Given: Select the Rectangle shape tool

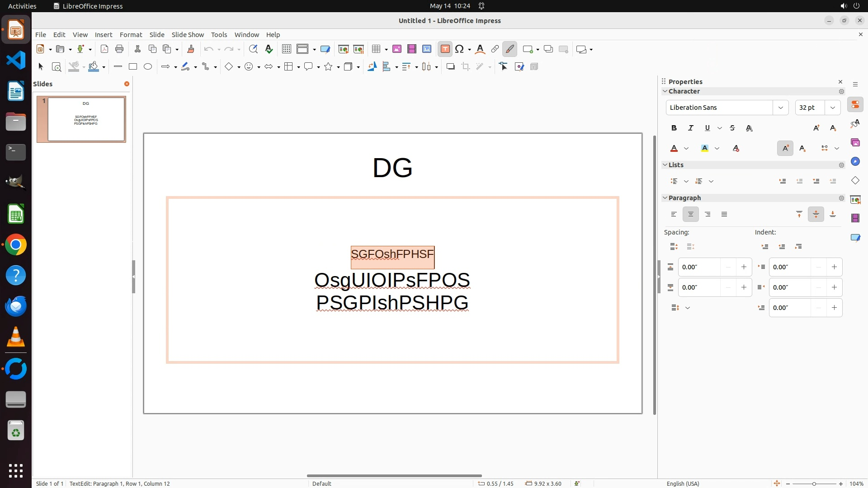Looking at the screenshot, I should (133, 67).
